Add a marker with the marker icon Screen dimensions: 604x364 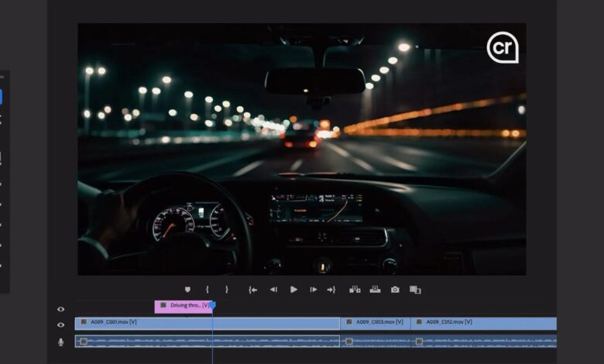click(187, 290)
